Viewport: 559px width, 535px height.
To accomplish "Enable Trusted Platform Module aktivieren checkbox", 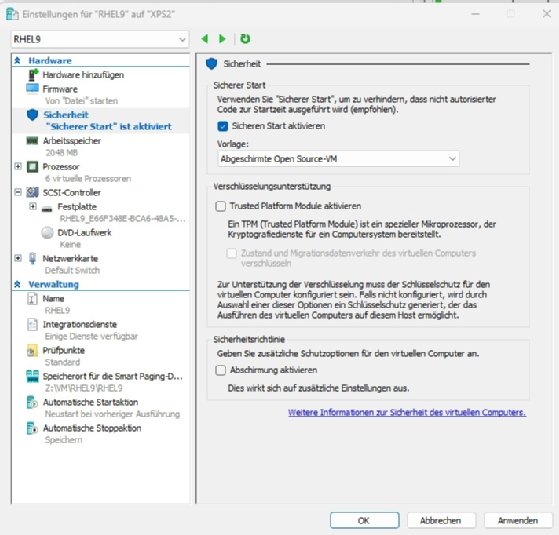I will [x=221, y=206].
